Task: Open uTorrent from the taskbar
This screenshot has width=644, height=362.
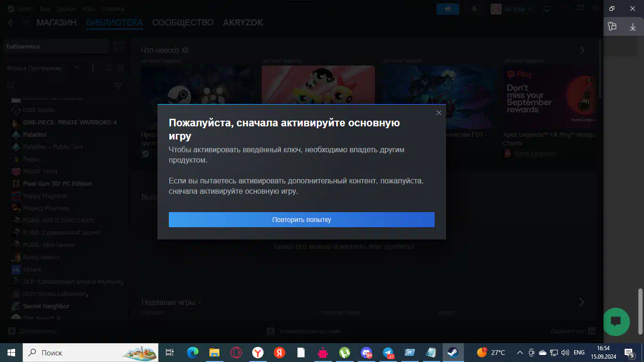Action: (x=345, y=353)
